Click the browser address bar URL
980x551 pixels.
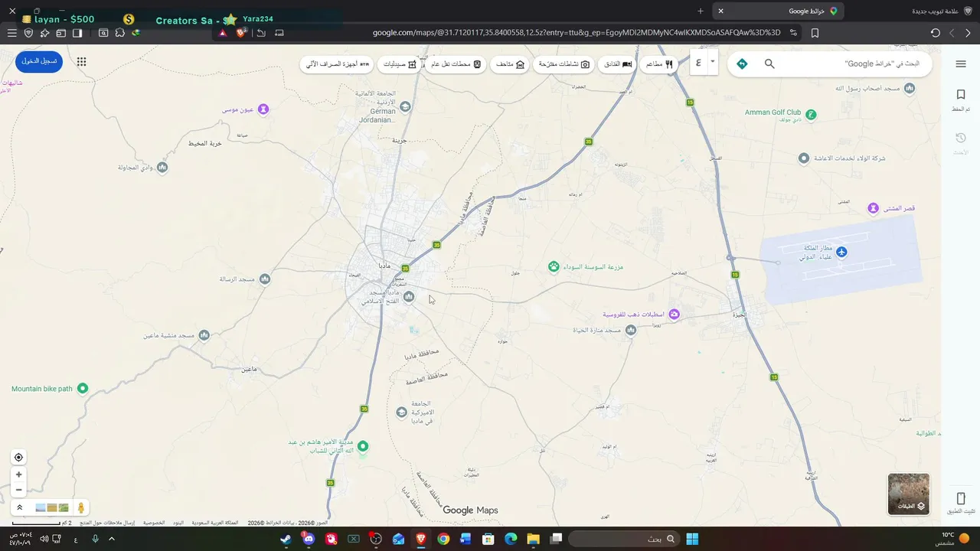[x=576, y=33]
